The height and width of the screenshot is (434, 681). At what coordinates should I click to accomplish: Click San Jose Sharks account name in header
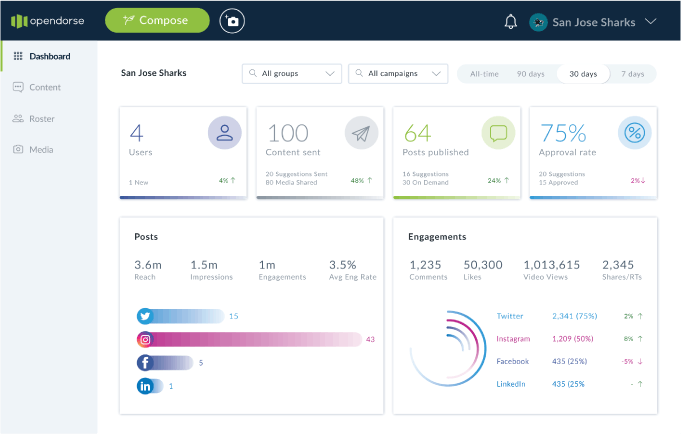tap(594, 22)
